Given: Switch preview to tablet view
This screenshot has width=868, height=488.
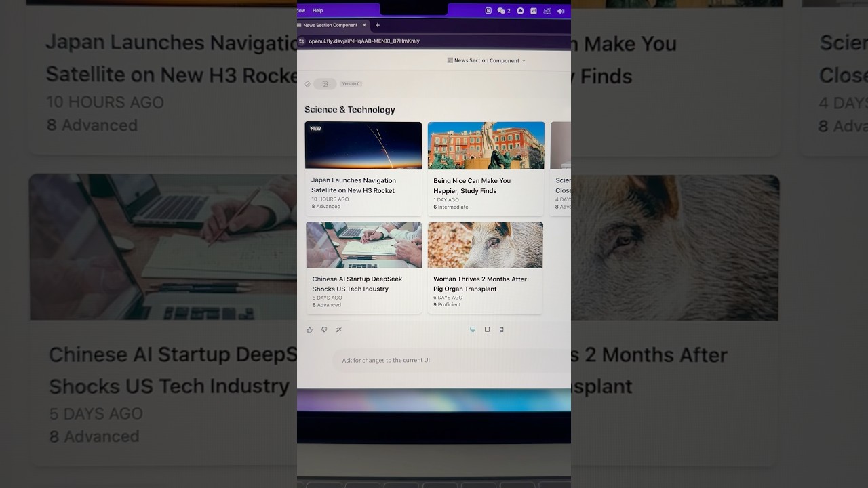Looking at the screenshot, I should [x=487, y=329].
